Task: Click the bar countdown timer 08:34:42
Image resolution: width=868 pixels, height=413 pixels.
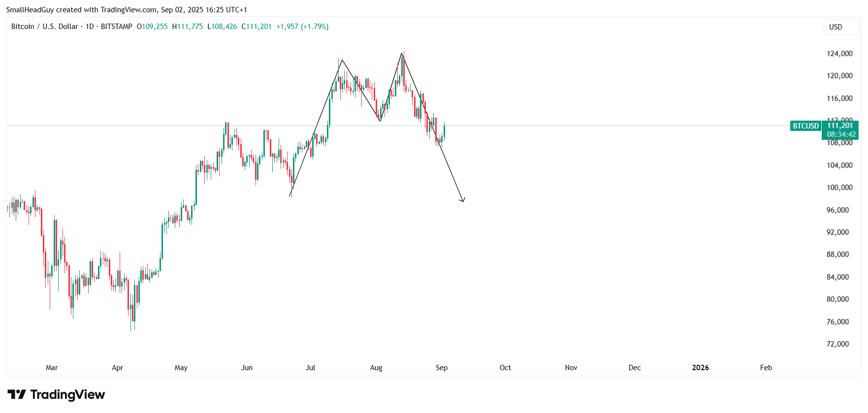Action: [841, 134]
